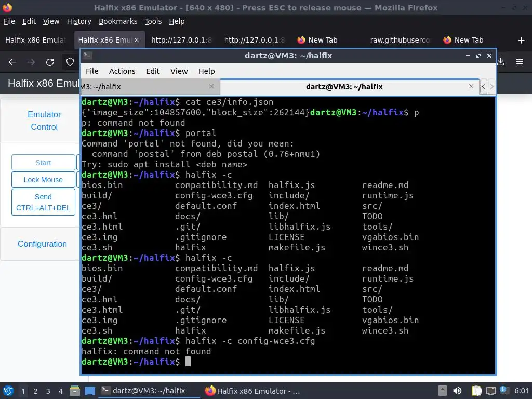532x399 pixels.
Task: Open Firefox Tools menu
Action: click(x=153, y=21)
